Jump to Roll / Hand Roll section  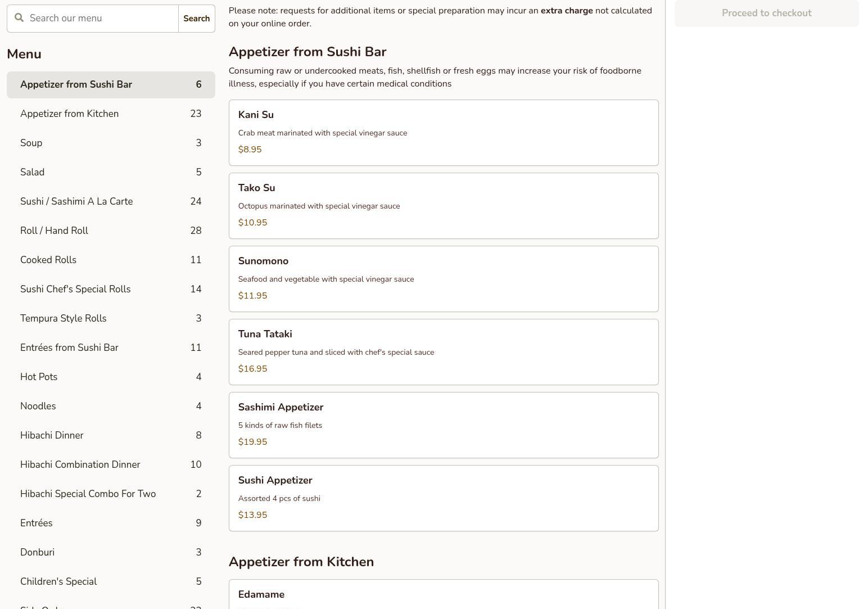pyautogui.click(x=111, y=231)
